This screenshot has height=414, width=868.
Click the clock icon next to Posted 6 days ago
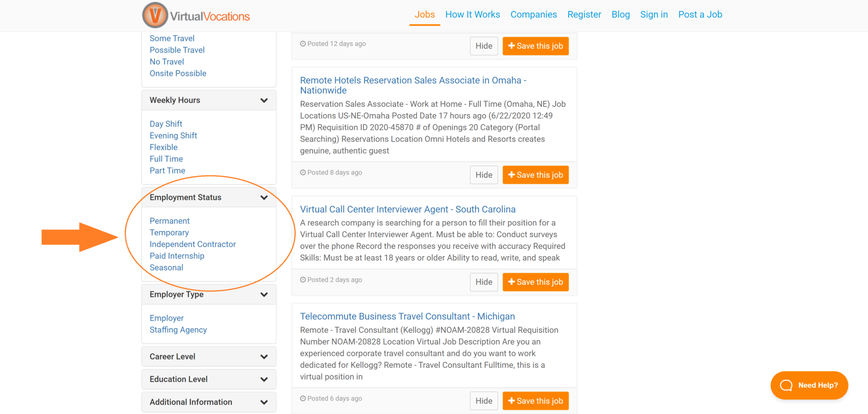(x=303, y=399)
